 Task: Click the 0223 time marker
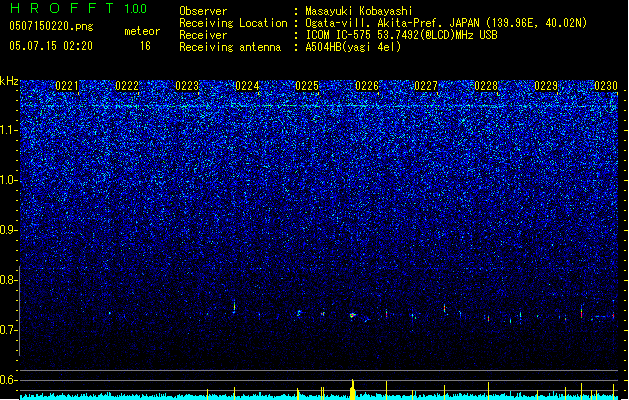pos(187,86)
